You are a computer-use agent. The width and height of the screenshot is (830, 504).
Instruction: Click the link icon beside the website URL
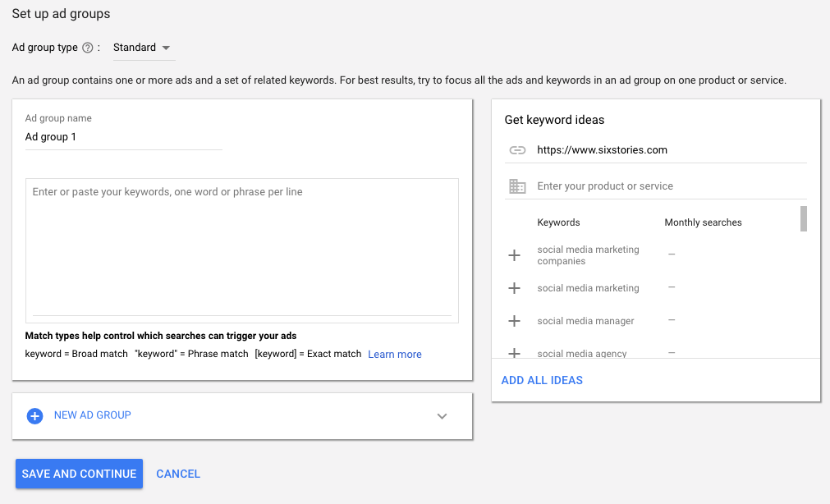(517, 149)
